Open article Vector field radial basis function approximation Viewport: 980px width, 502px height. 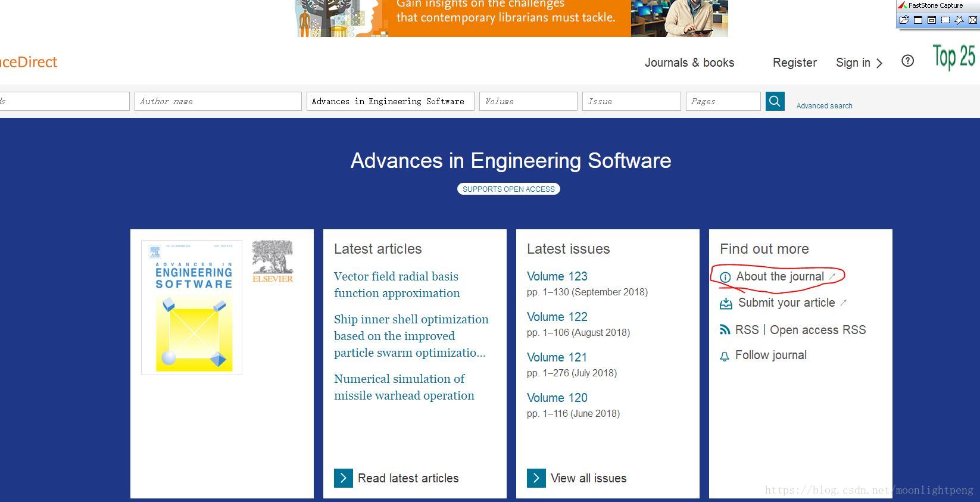point(397,285)
